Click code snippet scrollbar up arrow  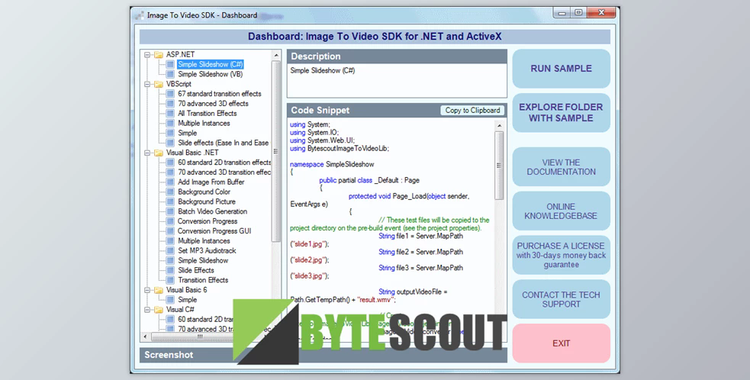[x=499, y=126]
